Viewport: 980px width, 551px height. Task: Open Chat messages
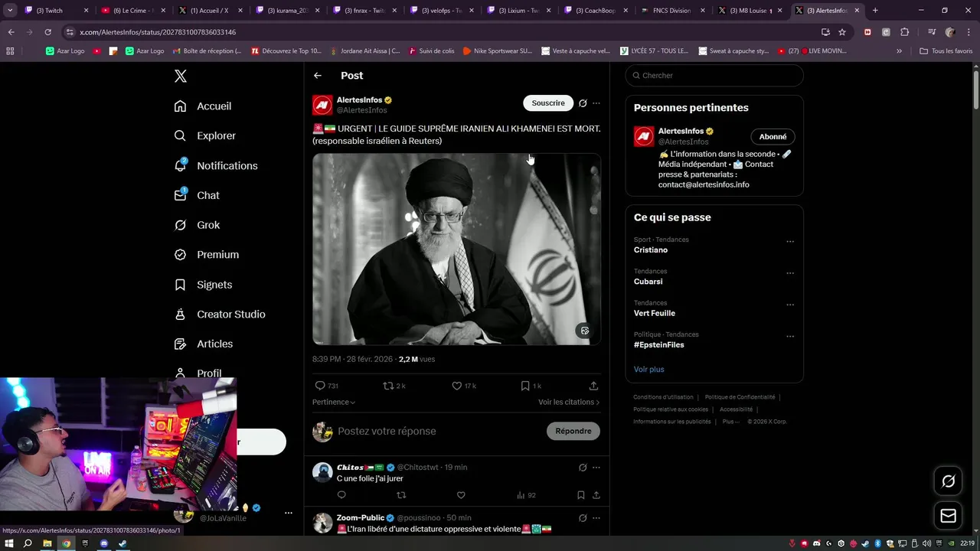(197, 195)
